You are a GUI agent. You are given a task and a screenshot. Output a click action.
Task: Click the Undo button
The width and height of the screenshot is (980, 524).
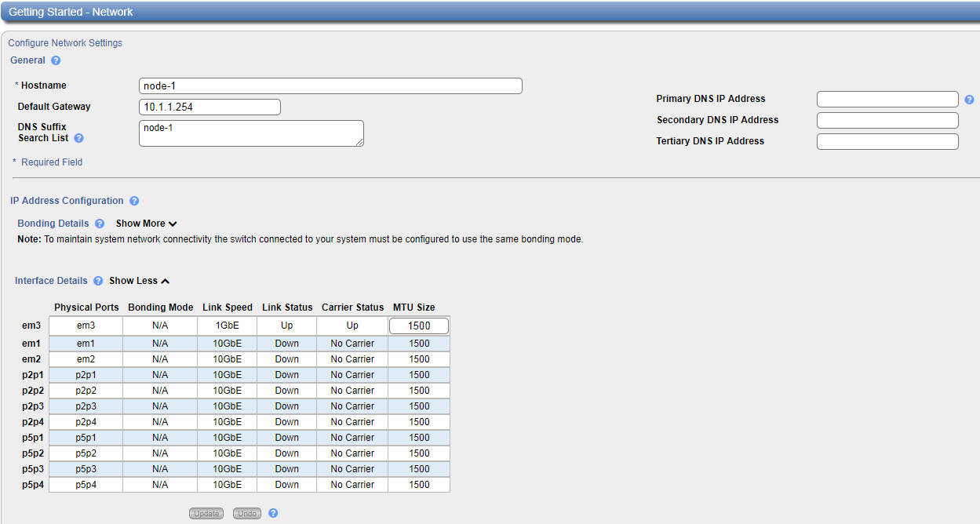tap(247, 513)
